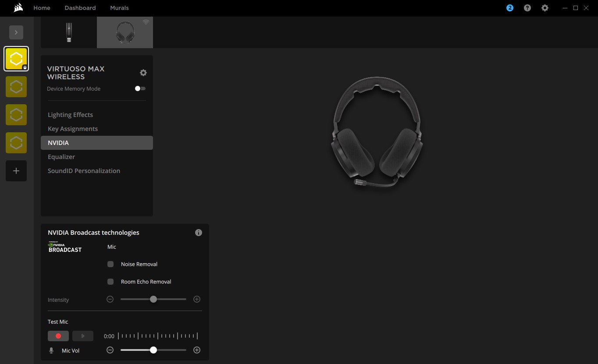Click the large headset preview image

[377, 133]
